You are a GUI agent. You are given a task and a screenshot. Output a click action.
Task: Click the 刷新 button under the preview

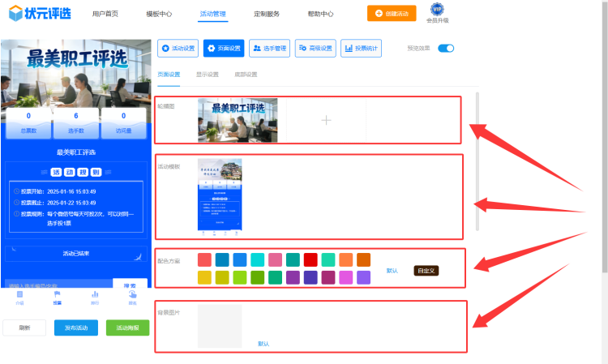[24, 328]
